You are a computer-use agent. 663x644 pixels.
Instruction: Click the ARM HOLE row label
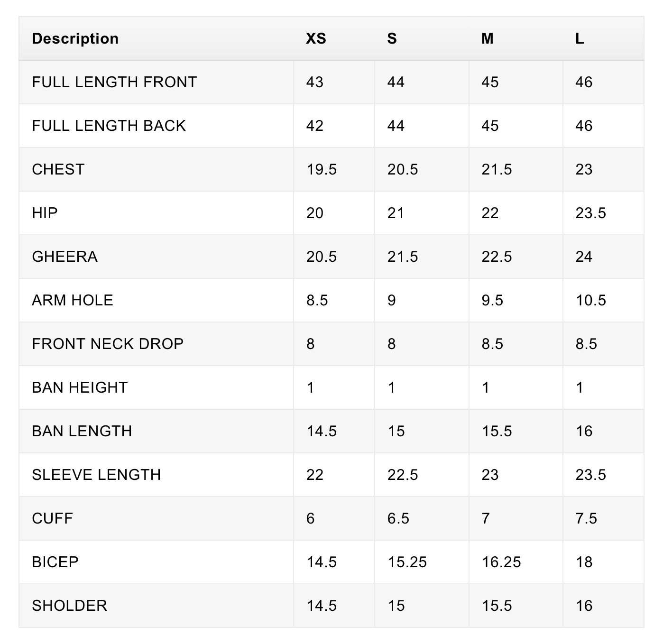coord(73,300)
